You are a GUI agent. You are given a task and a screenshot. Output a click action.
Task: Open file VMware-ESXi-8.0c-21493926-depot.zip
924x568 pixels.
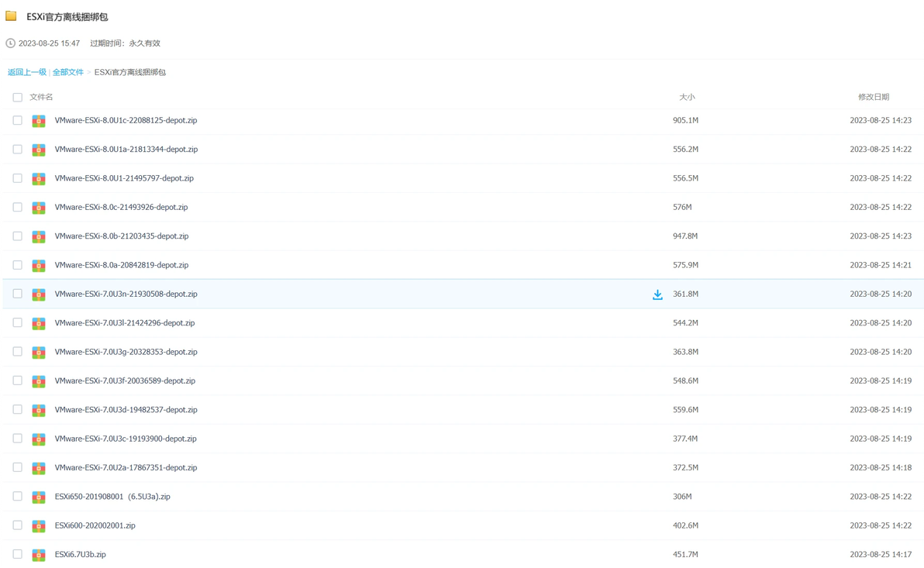pyautogui.click(x=122, y=207)
